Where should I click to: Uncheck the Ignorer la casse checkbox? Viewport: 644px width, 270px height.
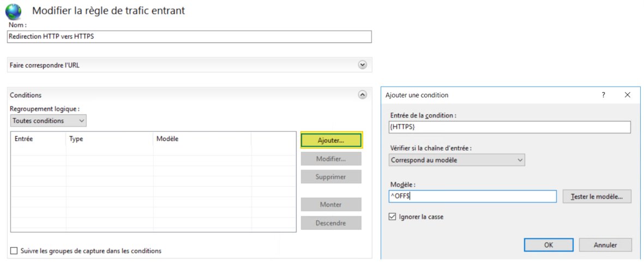pyautogui.click(x=392, y=217)
